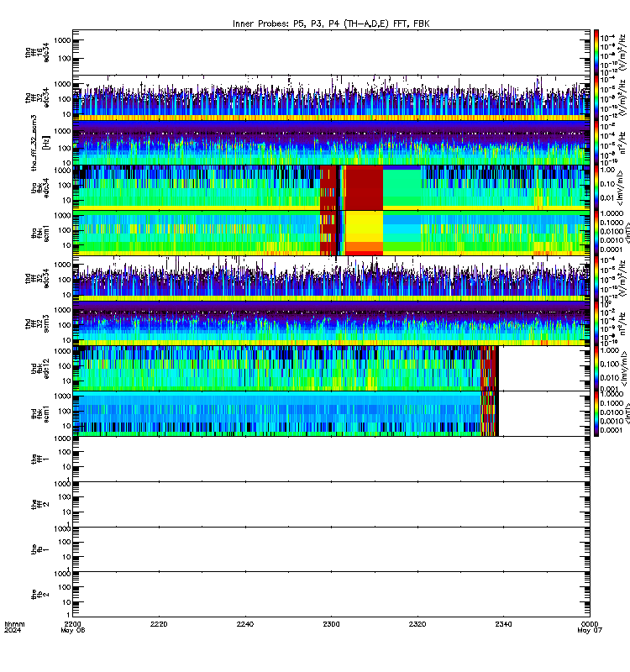Click the "May 07" date label
Image resolution: width=630 pixels, height=672 pixels.
tap(590, 631)
